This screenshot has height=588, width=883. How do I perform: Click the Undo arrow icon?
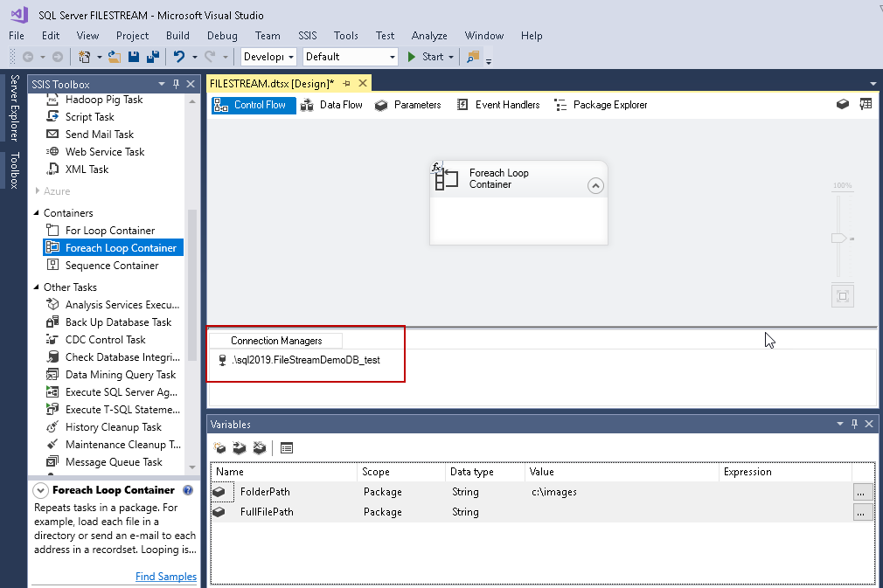pos(179,57)
